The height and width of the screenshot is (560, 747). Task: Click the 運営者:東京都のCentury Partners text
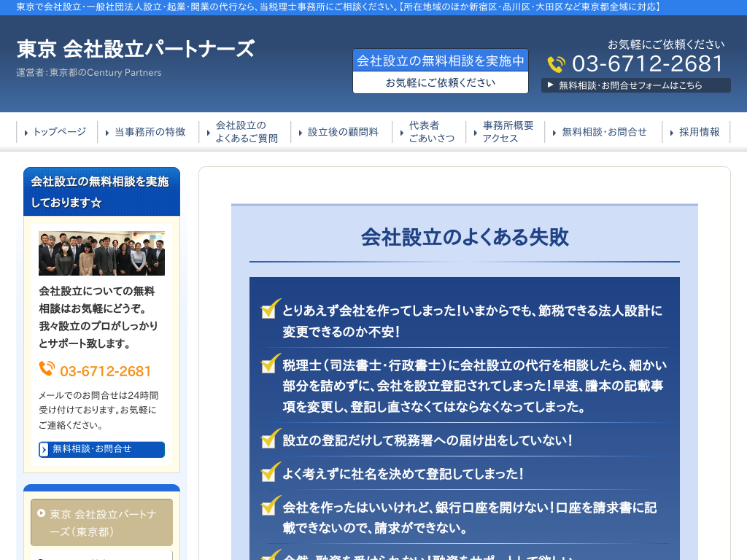pyautogui.click(x=88, y=72)
